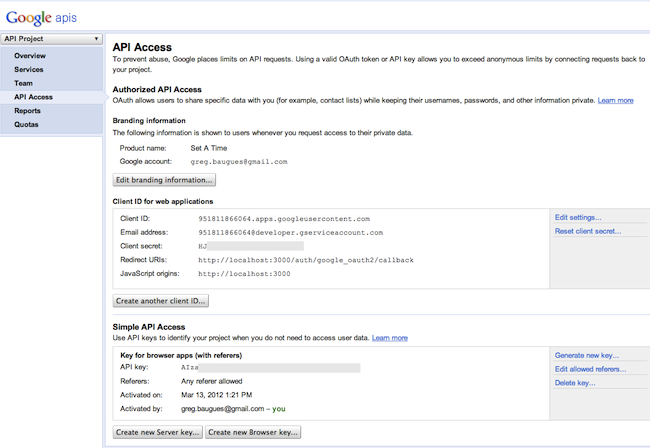Select the Client ID value text
Viewport: 650px width, 448px height.
[x=284, y=219]
